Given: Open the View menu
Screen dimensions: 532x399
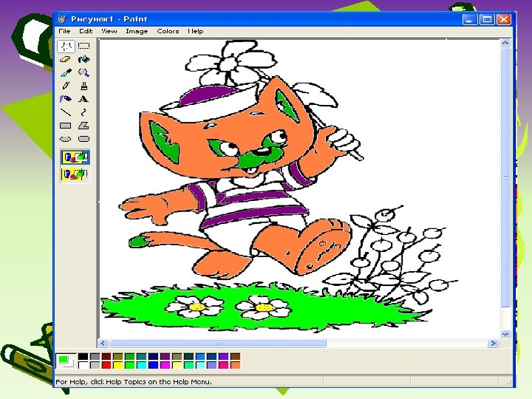Looking at the screenshot, I should pos(109,31).
